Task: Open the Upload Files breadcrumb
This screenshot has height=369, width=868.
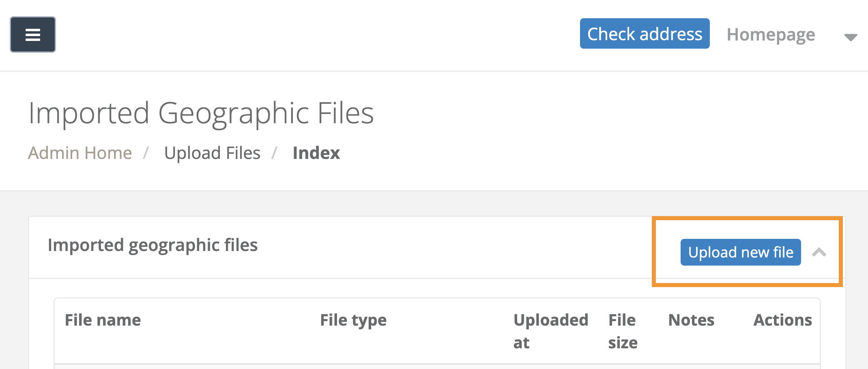Action: 212,153
